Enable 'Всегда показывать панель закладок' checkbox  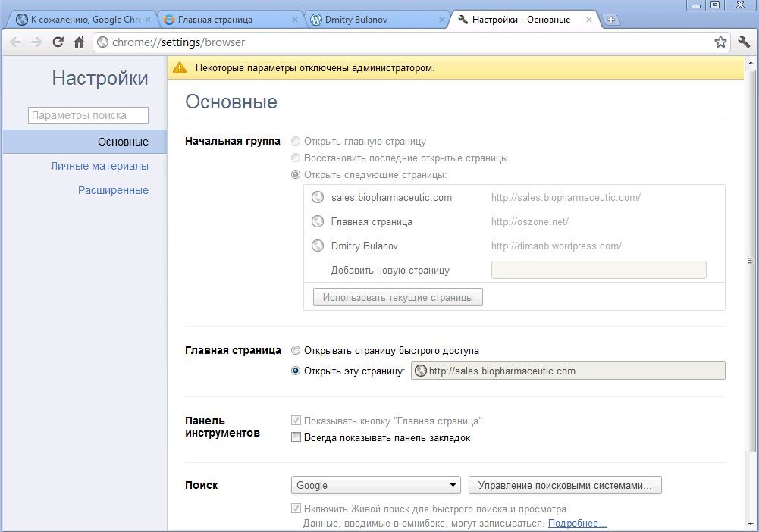pos(296,437)
